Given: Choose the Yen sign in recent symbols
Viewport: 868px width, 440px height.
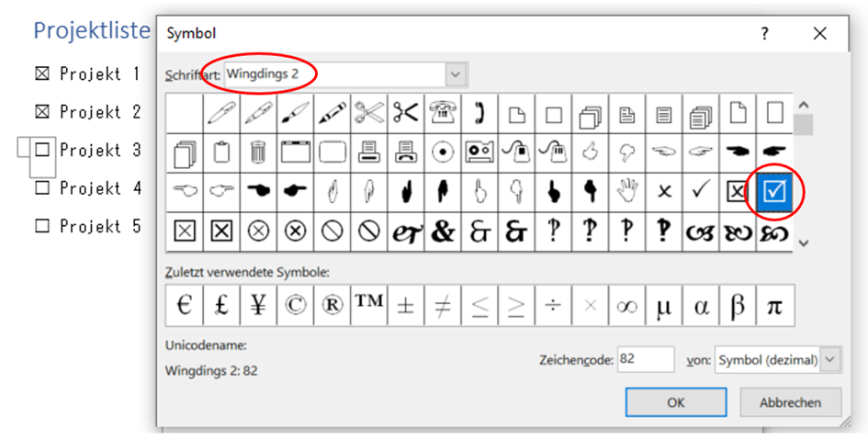Looking at the screenshot, I should coord(258,306).
